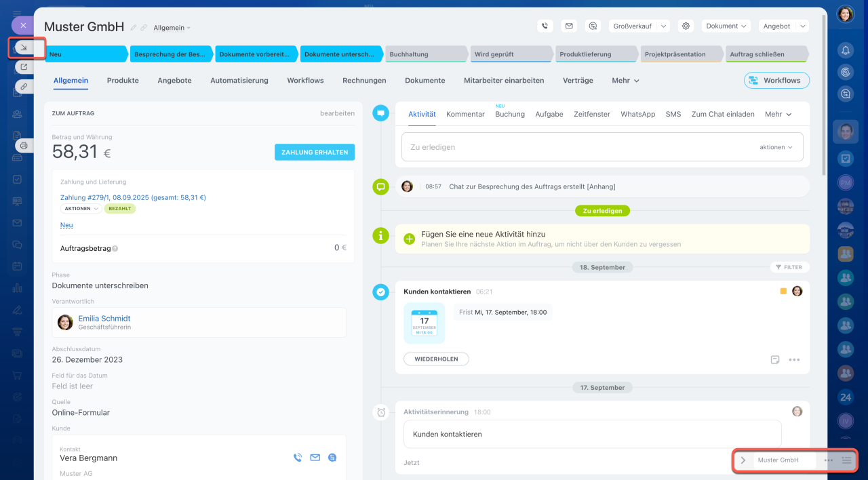Expand the Großverkauf dropdown

click(x=639, y=26)
